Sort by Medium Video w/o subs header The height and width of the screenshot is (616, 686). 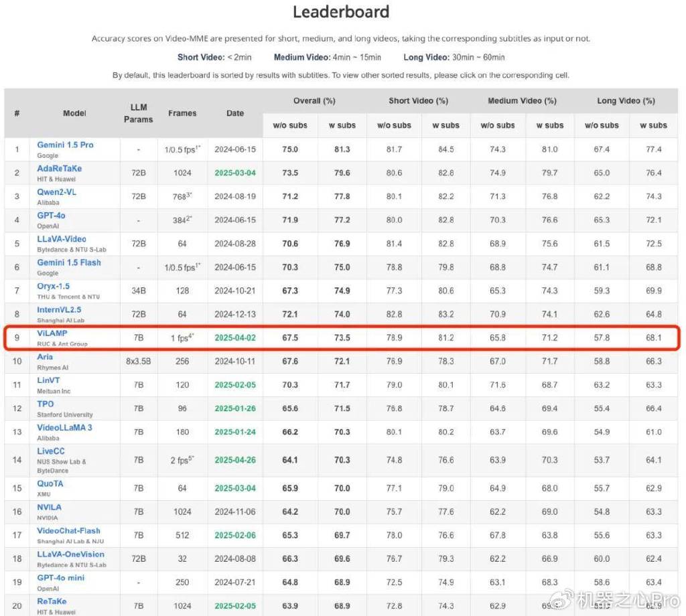pyautogui.click(x=498, y=125)
